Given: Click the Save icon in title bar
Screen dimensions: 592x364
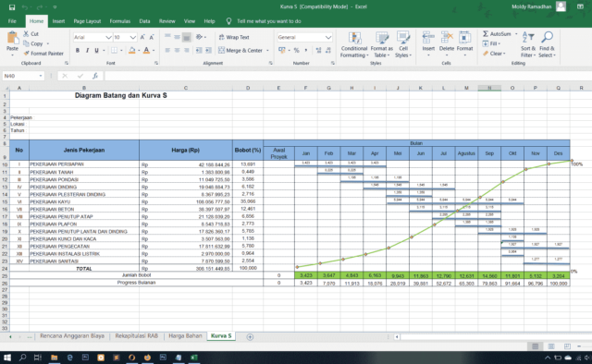Looking at the screenshot, I should 12,6.
